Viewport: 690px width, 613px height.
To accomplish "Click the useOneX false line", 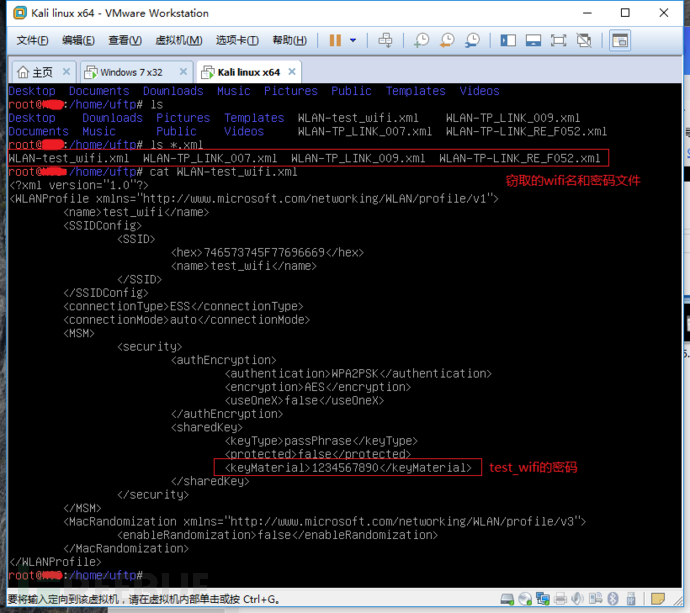I will coord(304,400).
